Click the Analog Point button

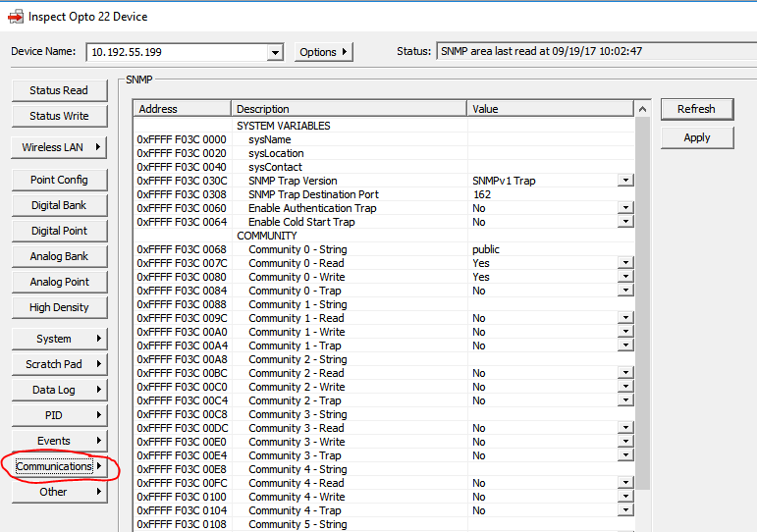(x=59, y=282)
